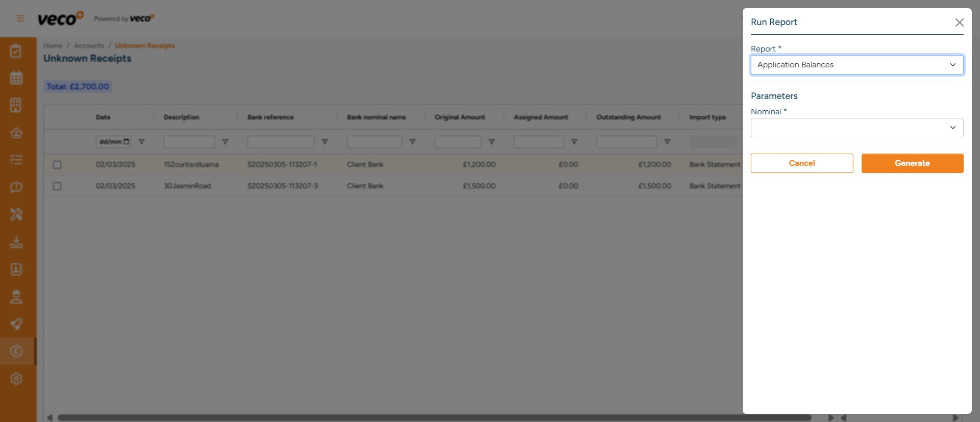The width and height of the screenshot is (980, 422).
Task: Click the Unknown Receipts breadcrumb
Action: (145, 46)
